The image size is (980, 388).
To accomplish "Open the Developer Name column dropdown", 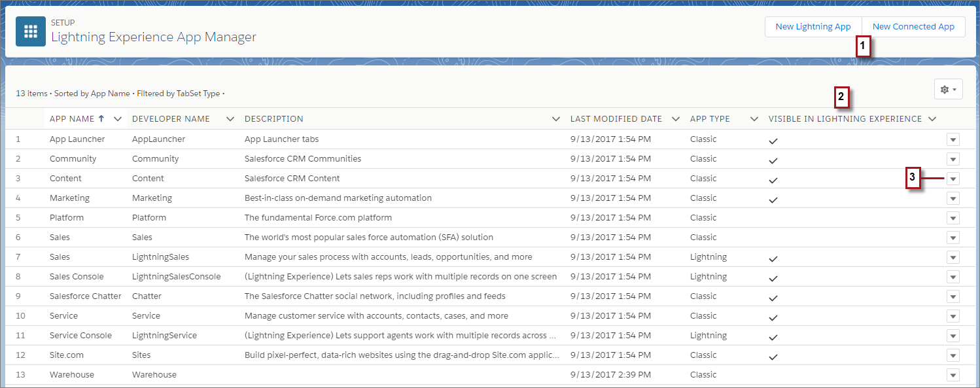I will [x=230, y=118].
